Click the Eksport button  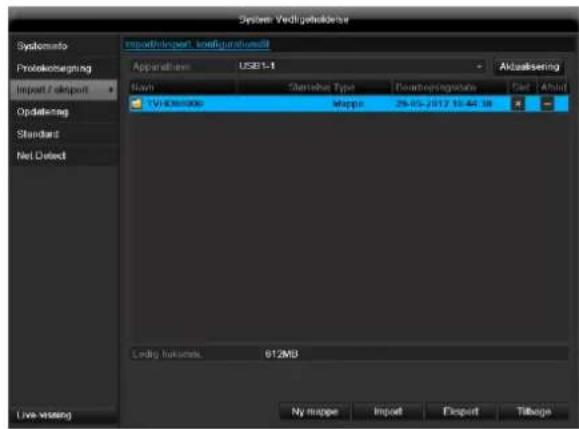click(460, 411)
